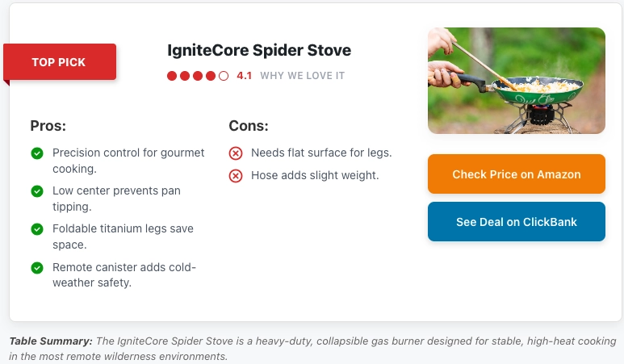
Task: Click the Cons heading
Action: [249, 126]
